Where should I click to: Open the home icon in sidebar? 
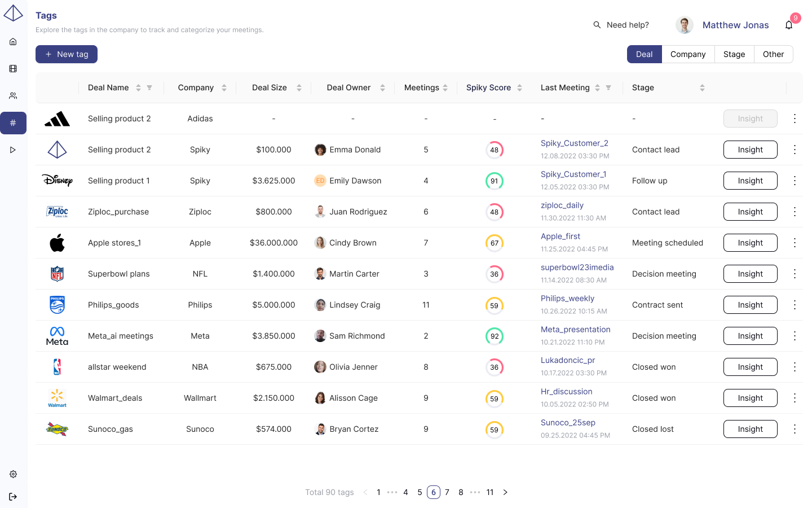pos(13,42)
